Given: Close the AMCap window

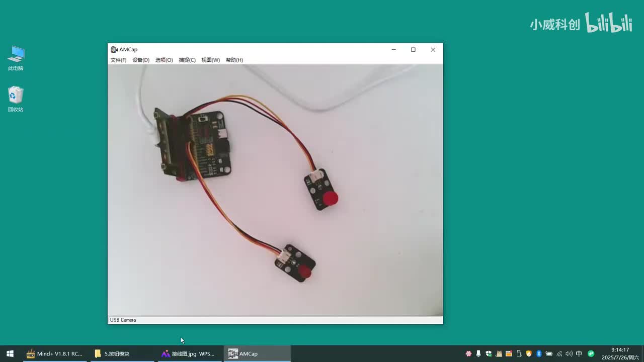Looking at the screenshot, I should tap(433, 49).
